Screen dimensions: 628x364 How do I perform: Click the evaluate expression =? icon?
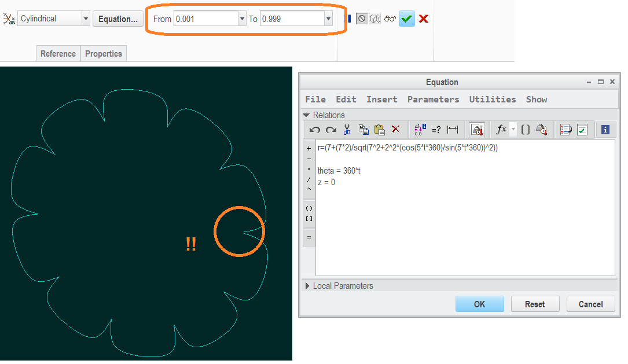tap(436, 130)
